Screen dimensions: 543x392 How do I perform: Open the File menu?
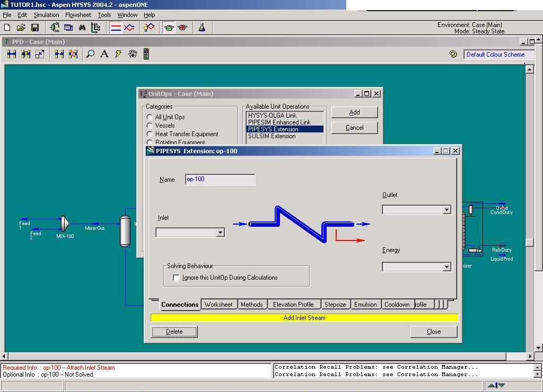[x=7, y=15]
